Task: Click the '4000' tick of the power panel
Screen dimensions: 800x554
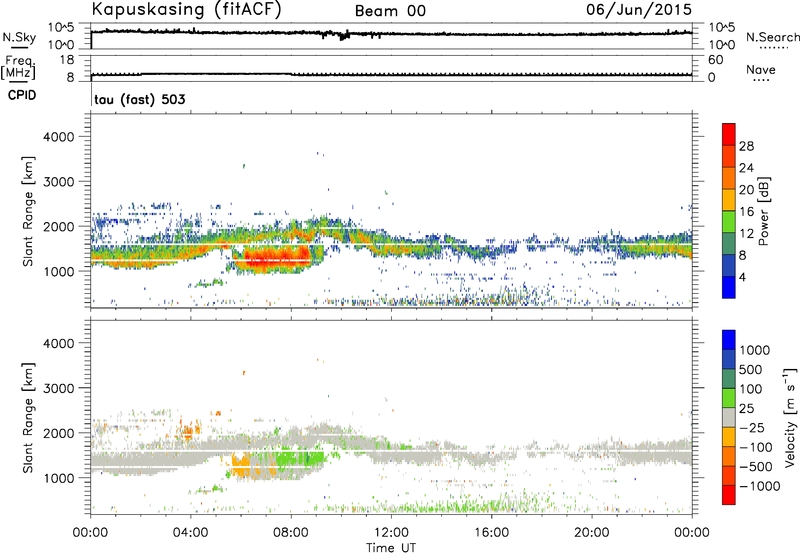Action: point(59,137)
